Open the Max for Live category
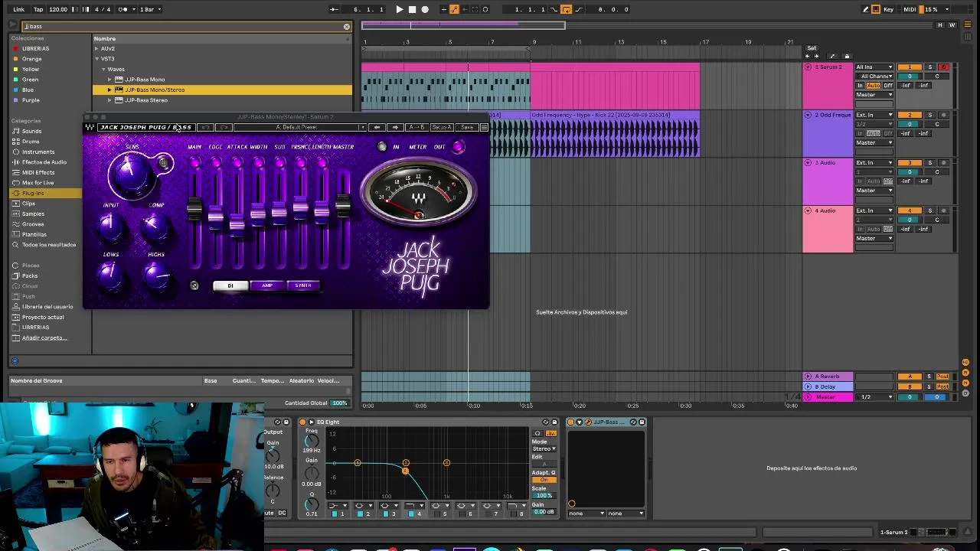Viewport: 980px width, 551px height. coord(38,183)
